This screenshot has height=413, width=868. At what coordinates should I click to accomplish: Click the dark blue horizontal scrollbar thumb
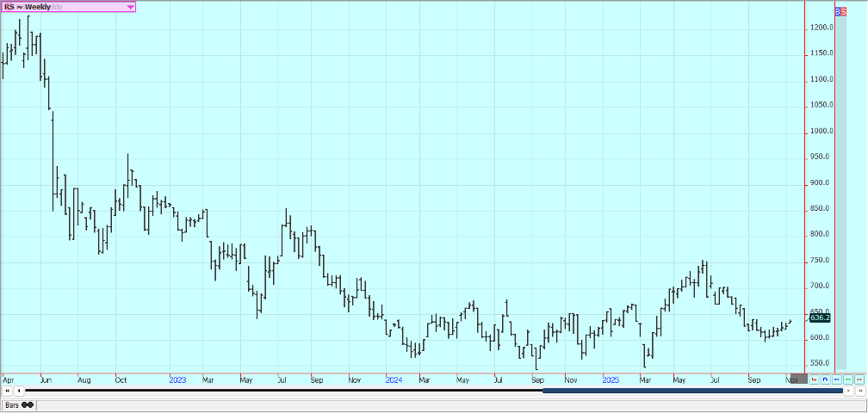[691, 391]
